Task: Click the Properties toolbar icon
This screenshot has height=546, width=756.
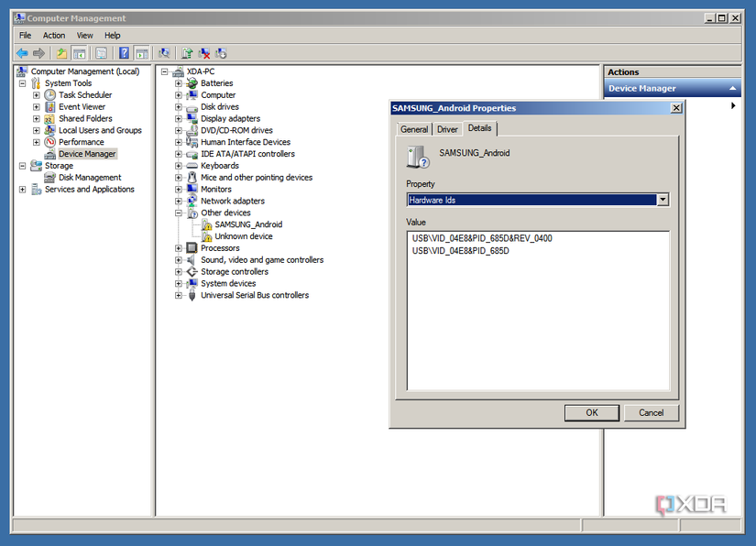Action: (x=101, y=53)
